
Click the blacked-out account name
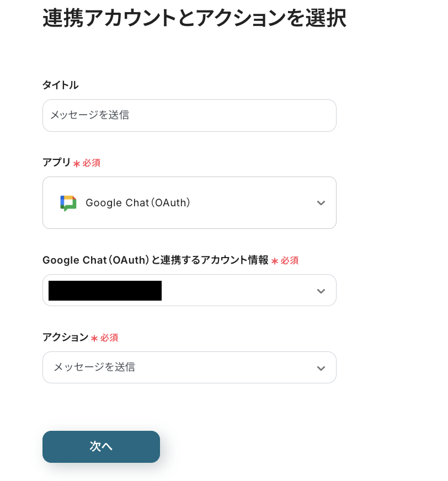[x=105, y=291]
